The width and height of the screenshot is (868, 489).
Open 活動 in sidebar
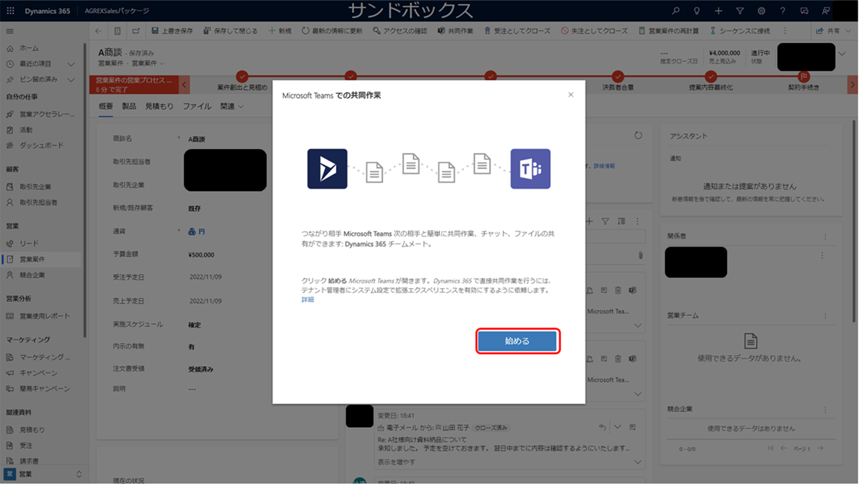coord(26,130)
